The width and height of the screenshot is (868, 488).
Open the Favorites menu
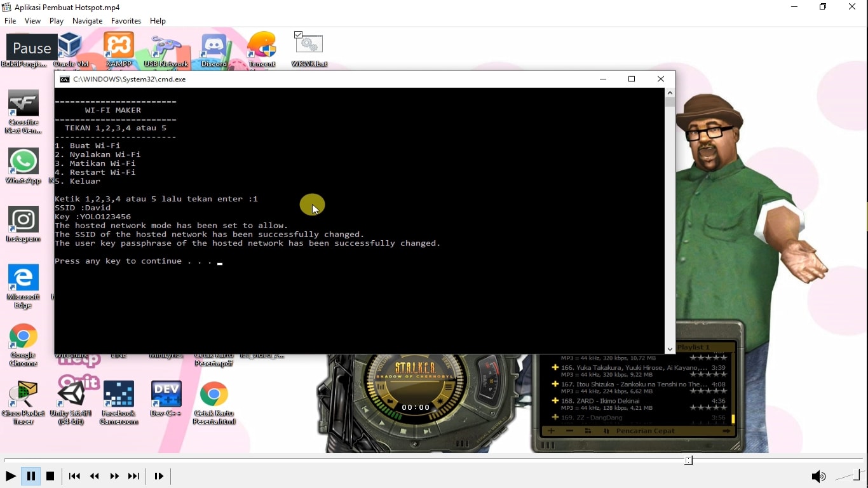(126, 21)
